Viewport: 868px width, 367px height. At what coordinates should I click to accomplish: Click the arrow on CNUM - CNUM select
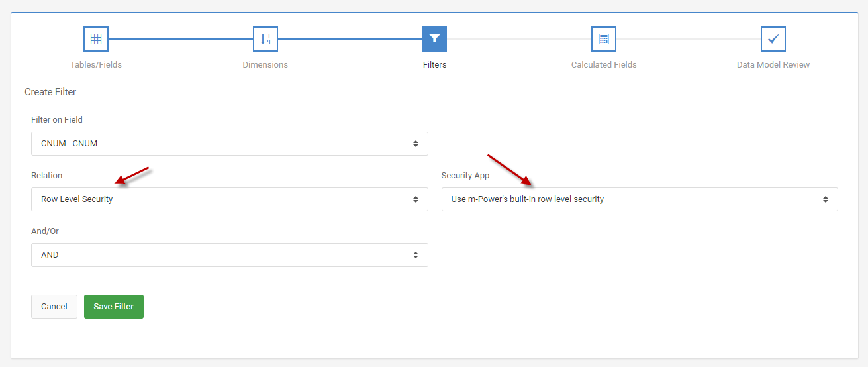(416, 144)
